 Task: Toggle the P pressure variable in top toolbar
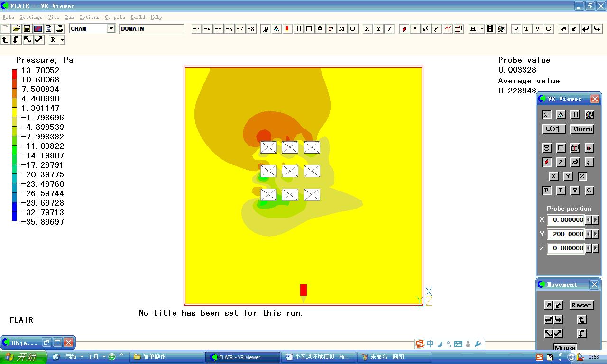click(x=516, y=29)
